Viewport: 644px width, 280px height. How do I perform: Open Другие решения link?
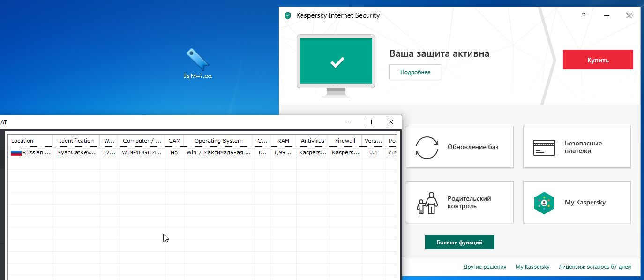point(485,267)
